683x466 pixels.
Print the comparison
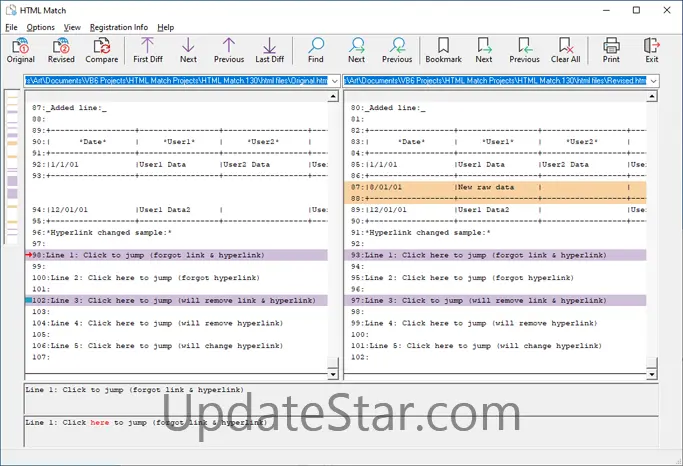pos(611,51)
